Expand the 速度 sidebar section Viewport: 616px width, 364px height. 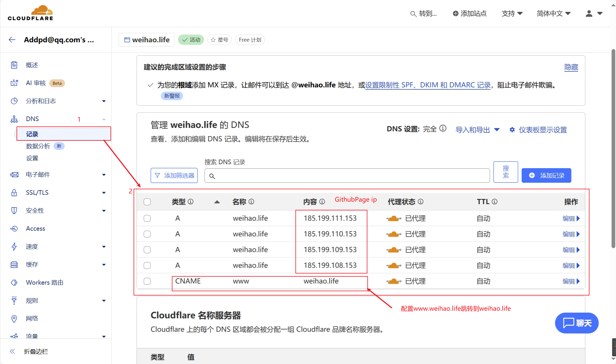point(104,247)
